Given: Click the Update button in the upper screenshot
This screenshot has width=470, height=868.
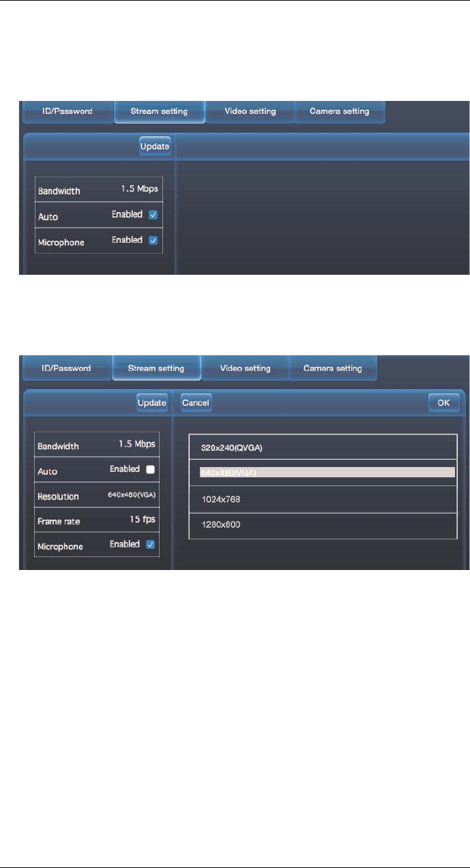Looking at the screenshot, I should pos(155,146).
